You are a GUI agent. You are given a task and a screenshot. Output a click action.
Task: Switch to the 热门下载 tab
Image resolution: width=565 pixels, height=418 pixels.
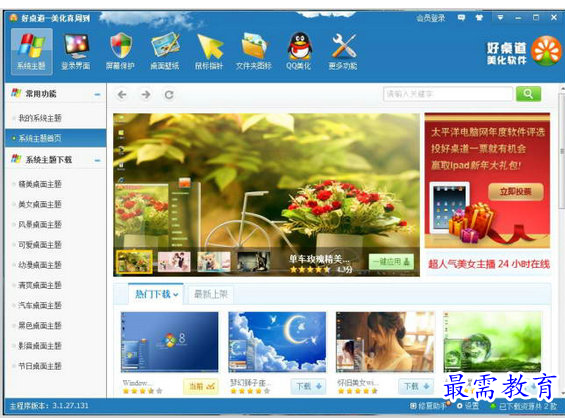click(156, 294)
